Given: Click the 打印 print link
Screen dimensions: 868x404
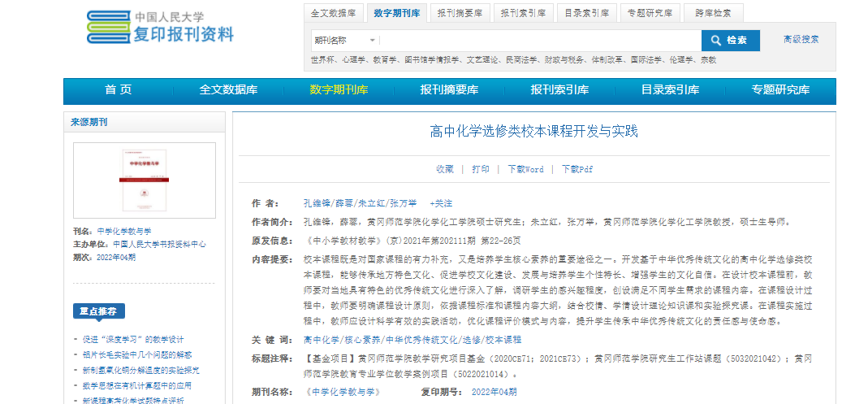Looking at the screenshot, I should tap(481, 169).
